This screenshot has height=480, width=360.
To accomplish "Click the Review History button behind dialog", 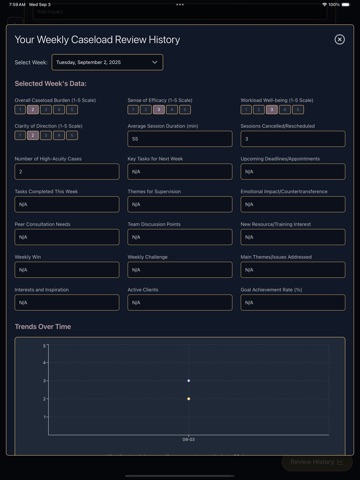I will [x=317, y=462].
